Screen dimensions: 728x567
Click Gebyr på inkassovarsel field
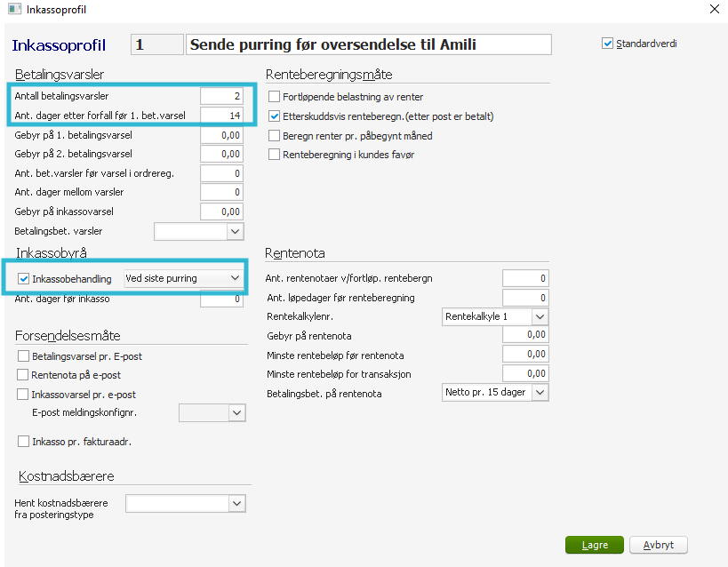pos(222,212)
